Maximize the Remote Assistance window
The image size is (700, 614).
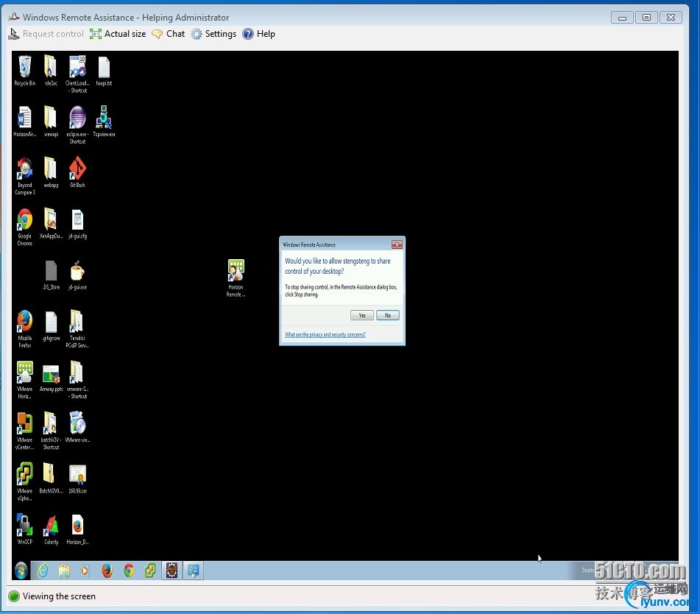(x=646, y=18)
